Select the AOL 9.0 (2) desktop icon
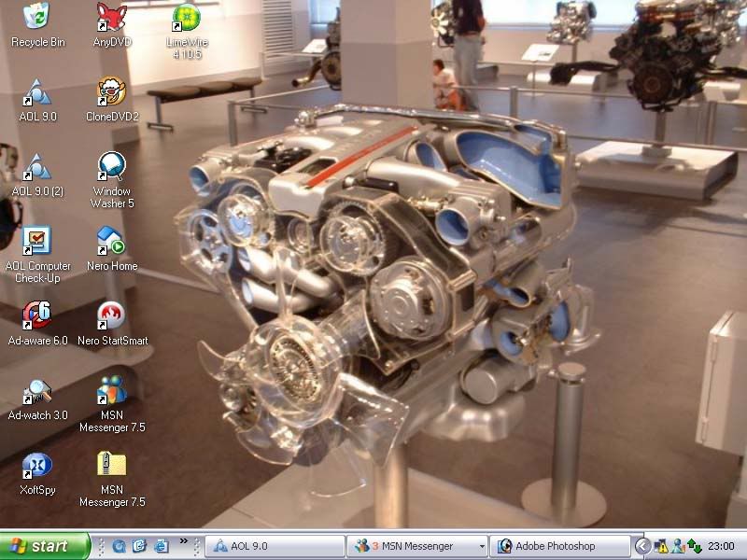Screen dimensions: 747x560 37,175
